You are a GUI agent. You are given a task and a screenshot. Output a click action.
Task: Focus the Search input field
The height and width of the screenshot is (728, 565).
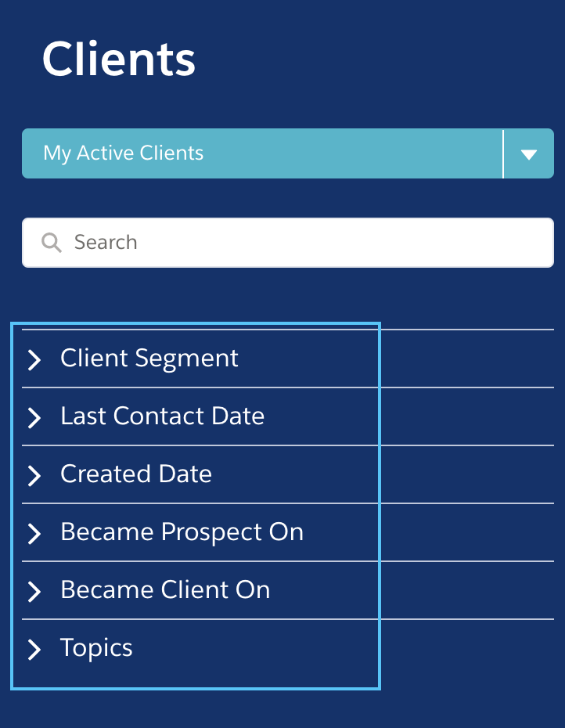(288, 243)
